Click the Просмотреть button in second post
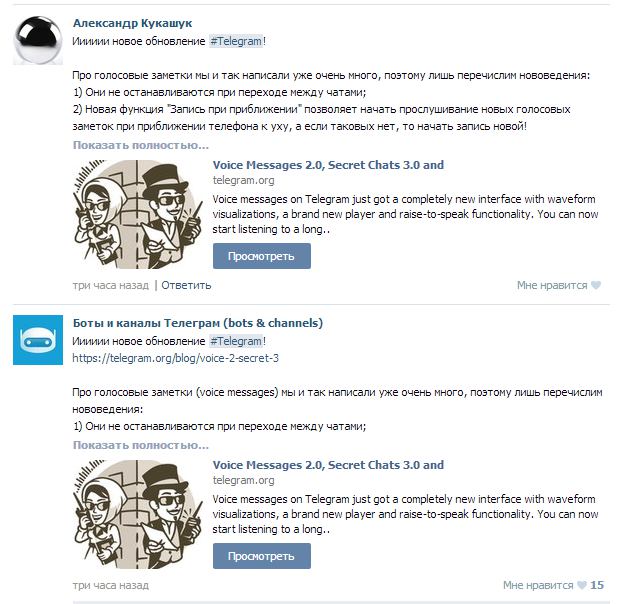624x604 pixels. [x=261, y=556]
